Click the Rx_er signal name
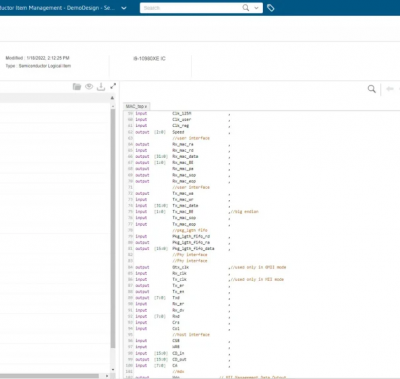 click(x=178, y=304)
